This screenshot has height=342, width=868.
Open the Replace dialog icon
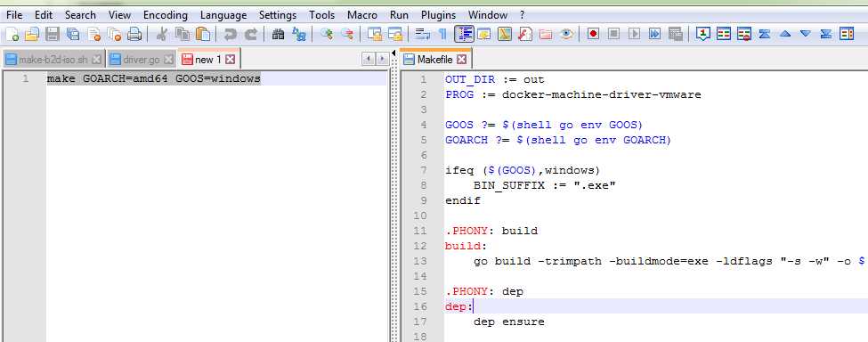299,35
